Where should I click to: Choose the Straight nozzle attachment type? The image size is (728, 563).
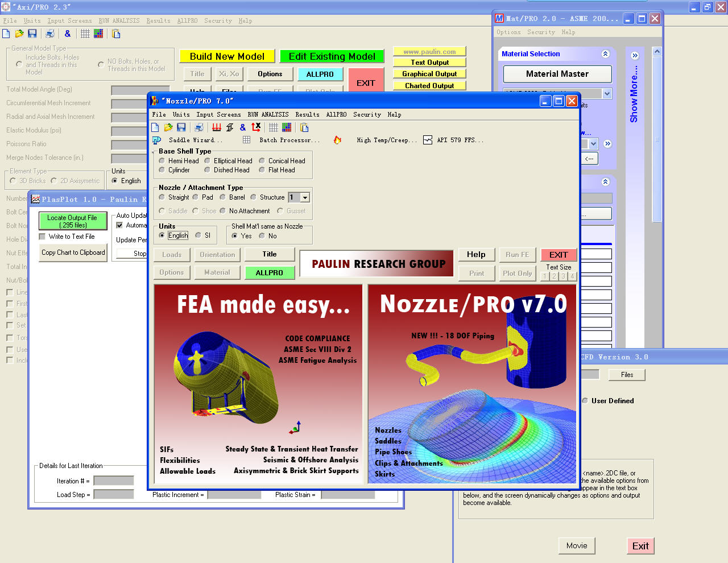tap(162, 197)
